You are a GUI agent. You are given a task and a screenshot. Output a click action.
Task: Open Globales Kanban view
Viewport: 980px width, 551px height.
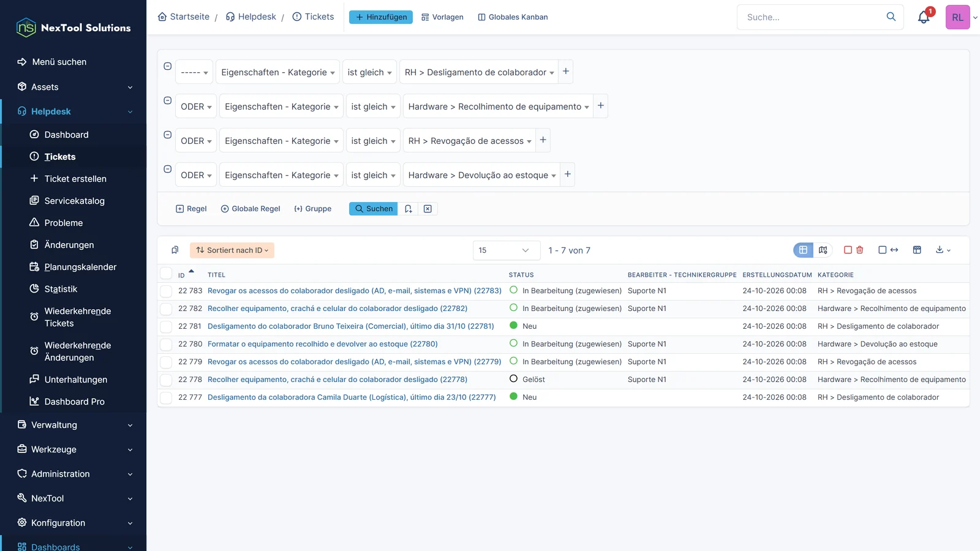pos(513,17)
